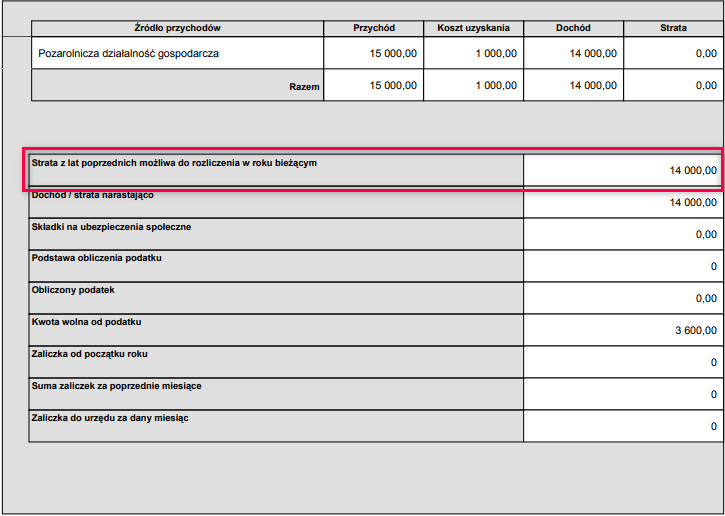Click the Zaliczka do urzędu za dany miesiąc value
Screen dimensions: 725x516
coord(714,427)
